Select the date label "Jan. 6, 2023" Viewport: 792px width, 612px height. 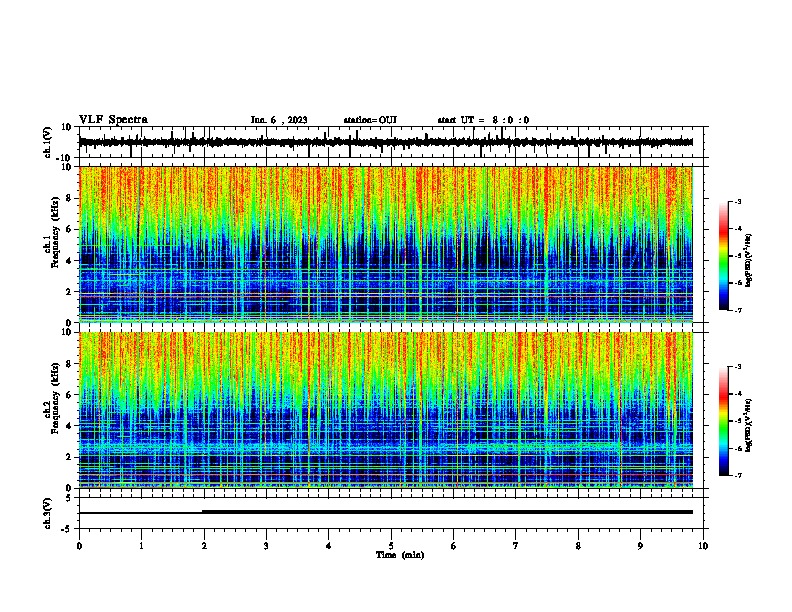click(279, 120)
